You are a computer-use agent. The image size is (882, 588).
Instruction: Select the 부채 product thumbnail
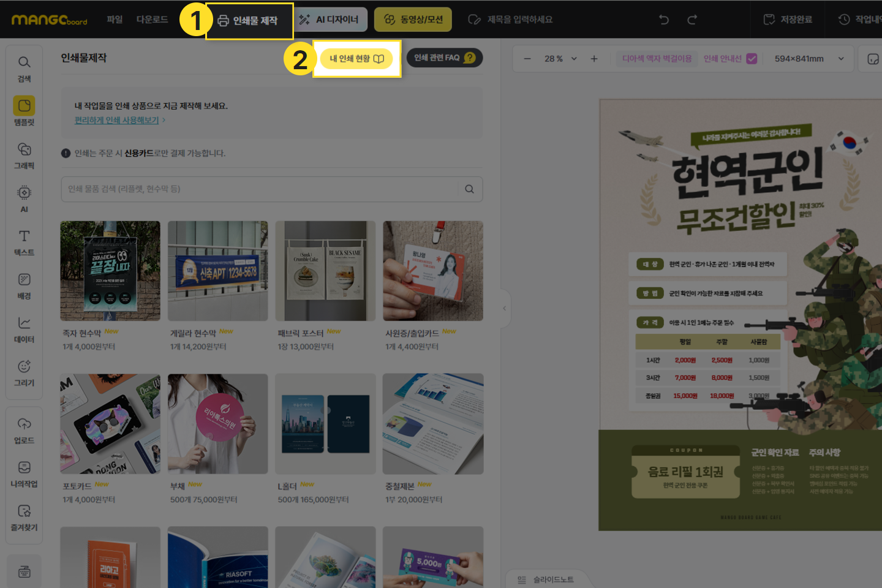[x=218, y=424]
